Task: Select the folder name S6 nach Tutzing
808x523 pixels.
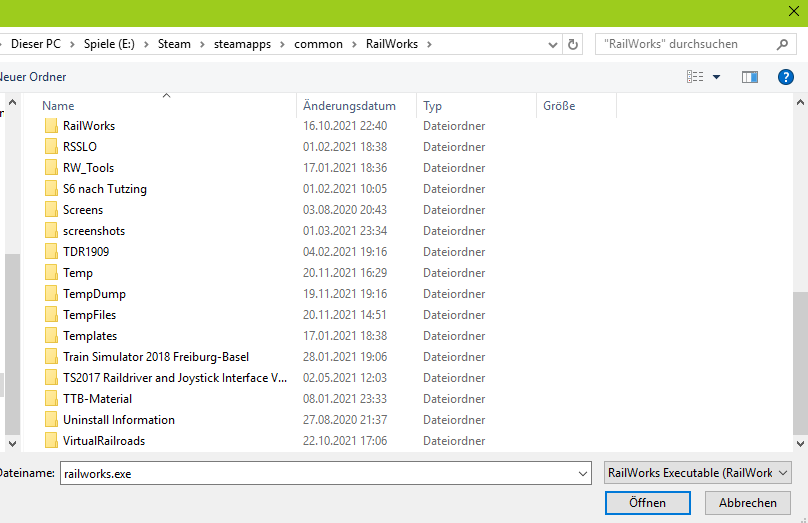Action: pos(105,189)
